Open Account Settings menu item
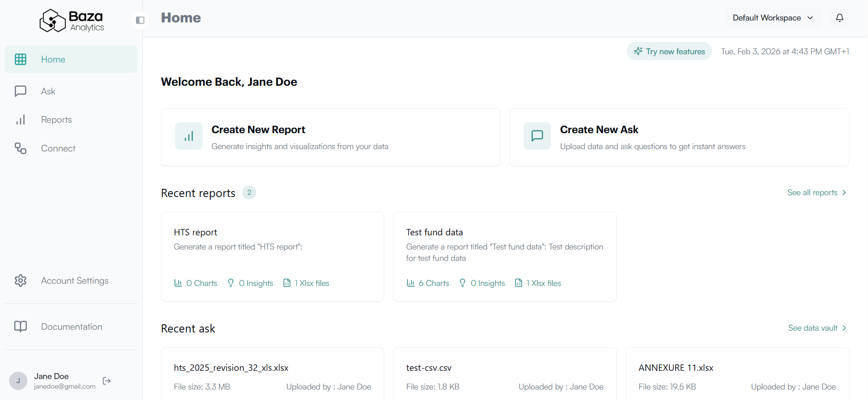 [71, 281]
